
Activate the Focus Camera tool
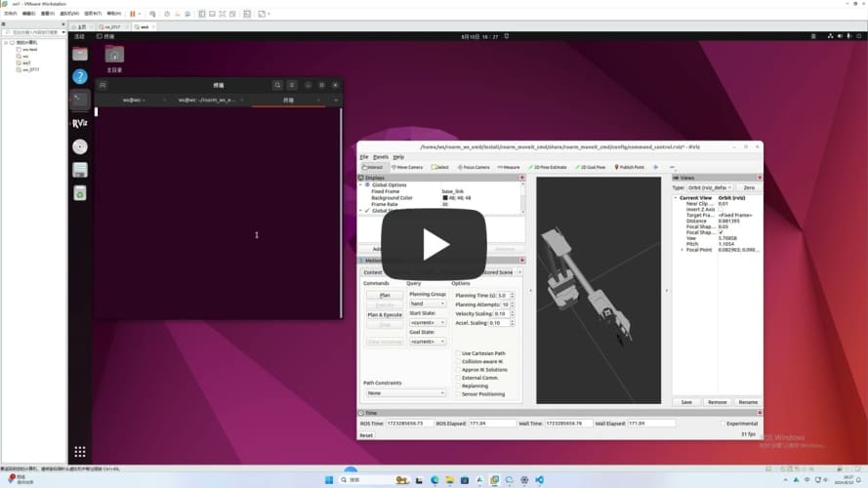pos(474,167)
